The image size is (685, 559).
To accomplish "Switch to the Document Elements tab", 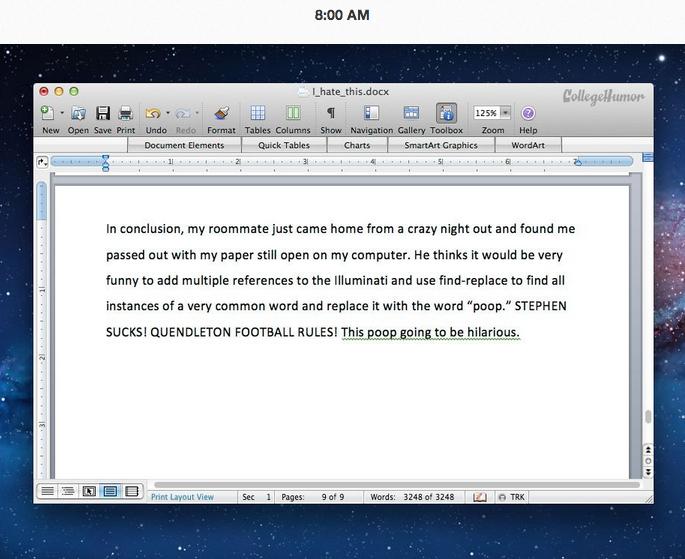I will click(x=184, y=145).
